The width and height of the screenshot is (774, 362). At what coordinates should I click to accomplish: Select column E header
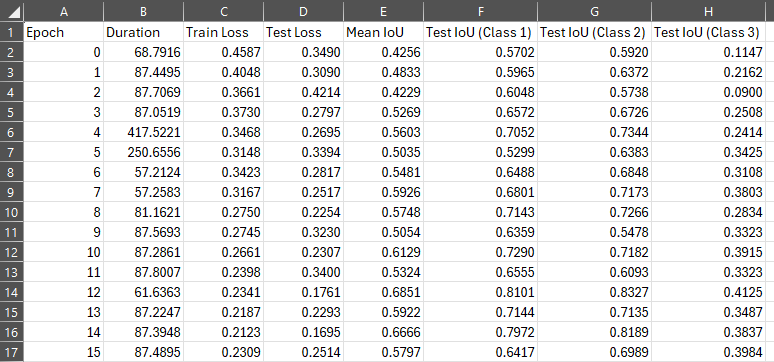[383, 12]
